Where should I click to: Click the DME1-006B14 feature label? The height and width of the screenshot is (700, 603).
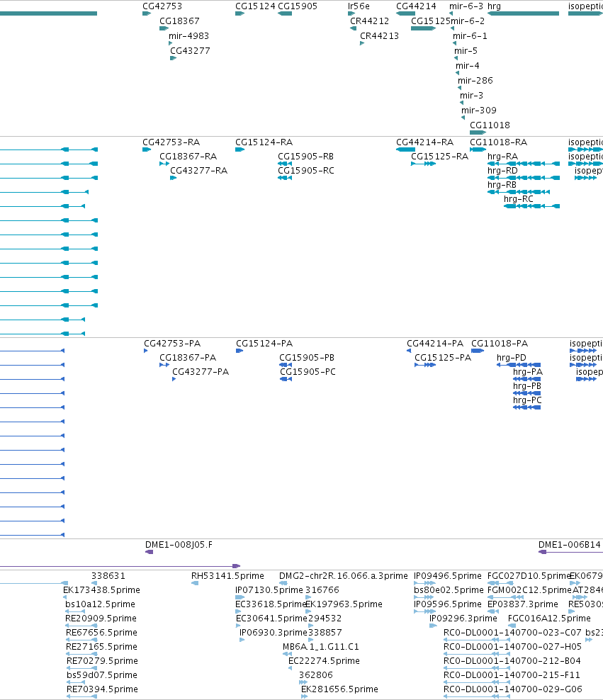[x=570, y=545]
